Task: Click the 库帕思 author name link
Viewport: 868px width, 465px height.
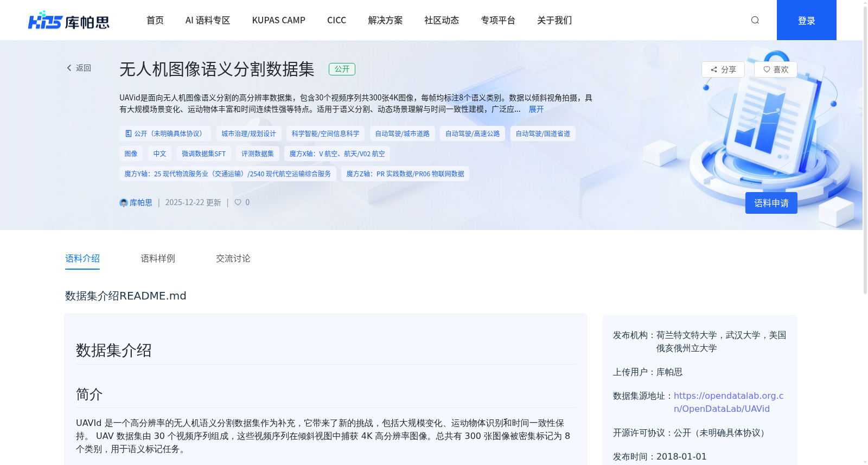Action: click(x=141, y=202)
